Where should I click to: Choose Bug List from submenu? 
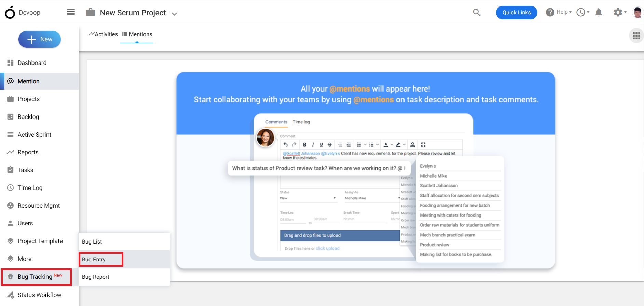[x=124, y=242]
